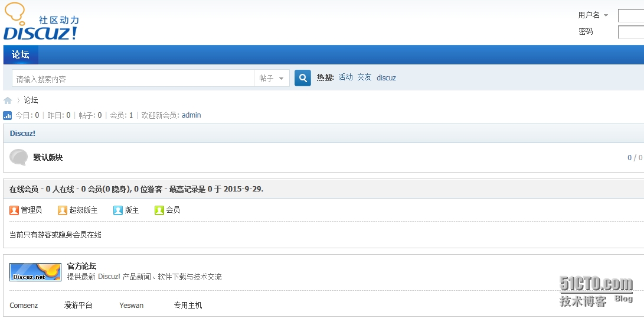Click hot search link discuz
This screenshot has width=644, height=318.
pos(386,78)
